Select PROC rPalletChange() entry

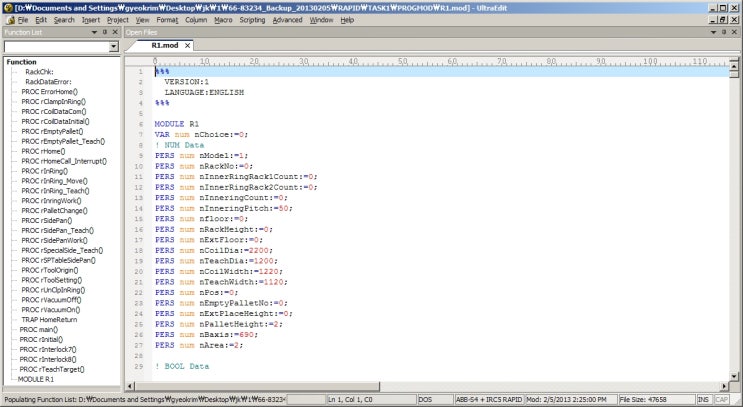point(54,211)
